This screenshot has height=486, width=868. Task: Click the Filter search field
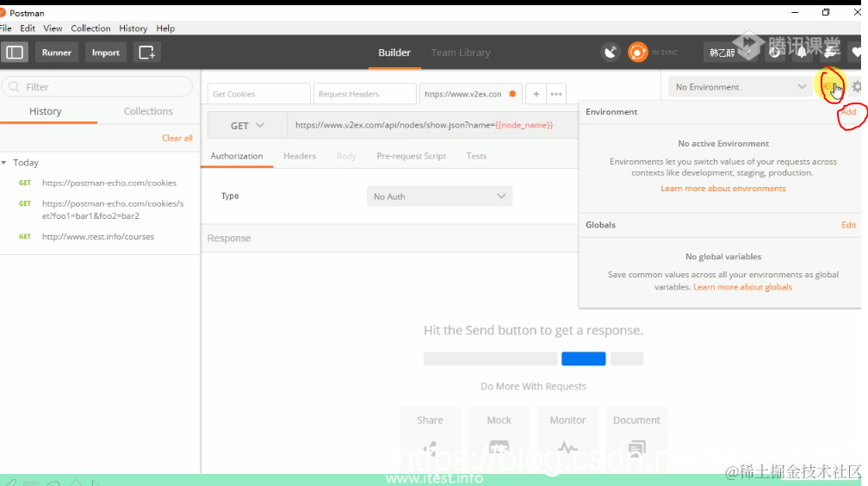pyautogui.click(x=98, y=87)
